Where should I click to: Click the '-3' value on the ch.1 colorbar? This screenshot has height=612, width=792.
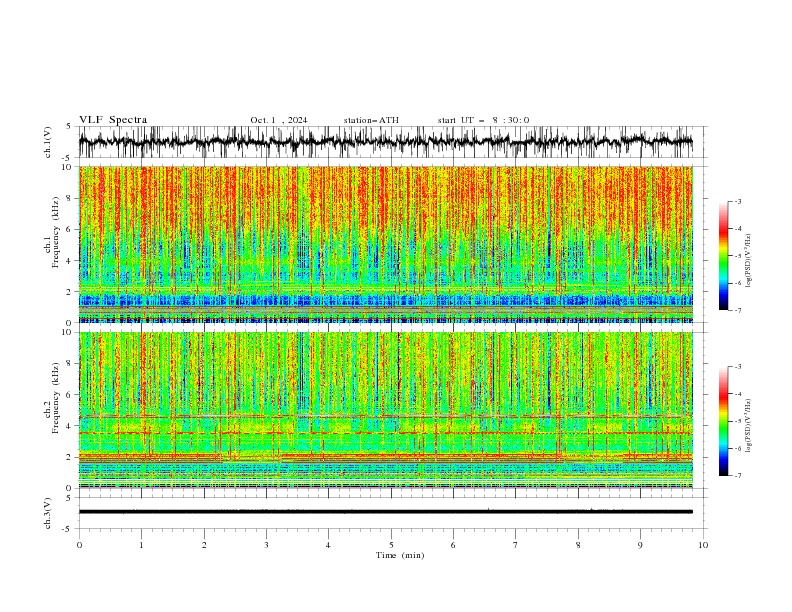pos(737,201)
